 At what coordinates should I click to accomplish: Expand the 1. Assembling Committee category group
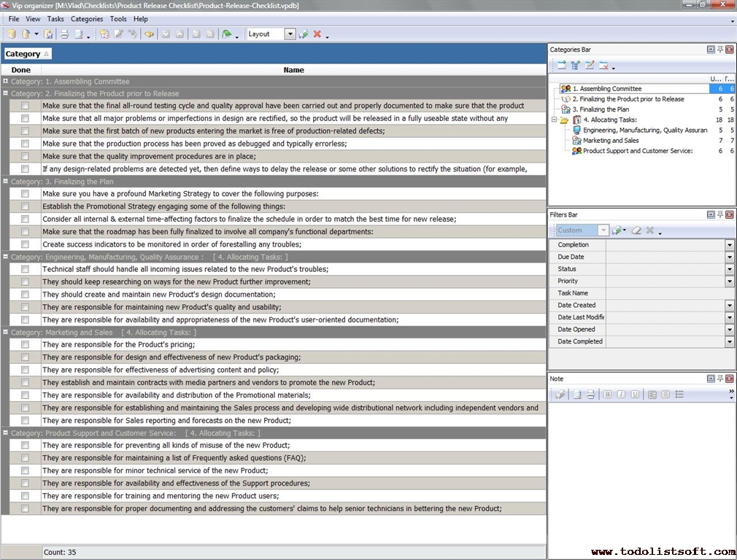click(6, 82)
